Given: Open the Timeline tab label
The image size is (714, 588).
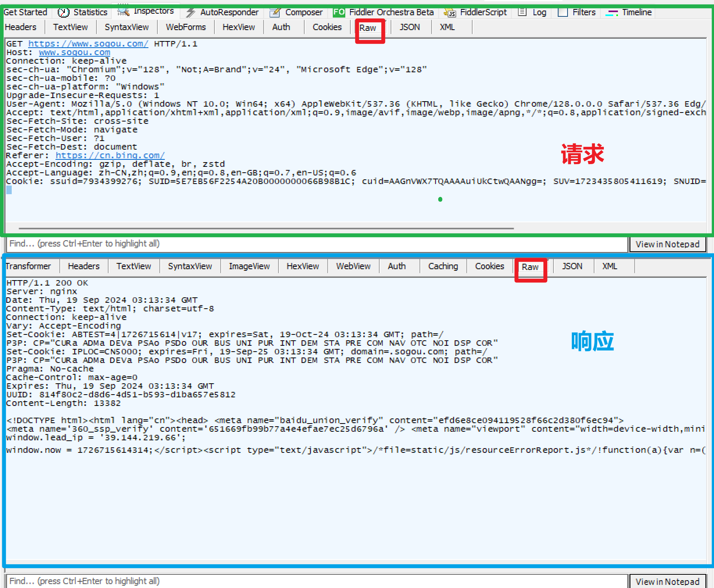Looking at the screenshot, I should (637, 12).
